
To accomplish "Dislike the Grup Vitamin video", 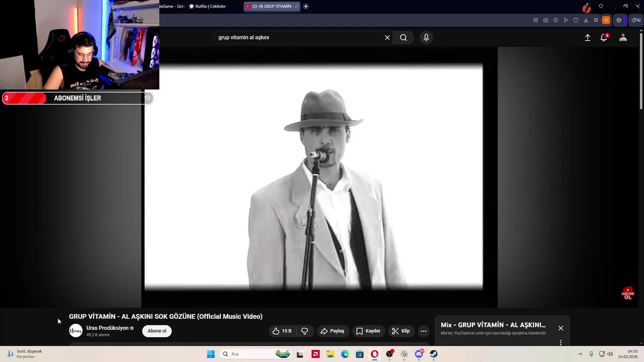I will pos(304,331).
